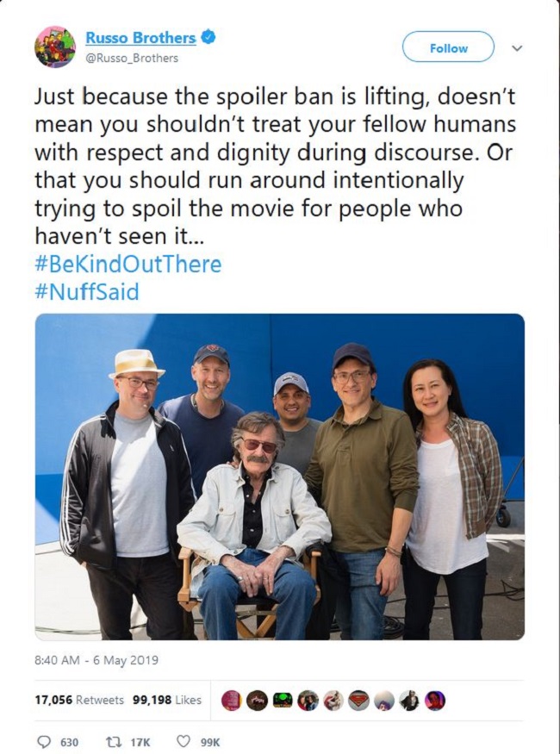This screenshot has height=754, width=560.
Task: Open the #NuffSaid hashtag
Action: 87,292
